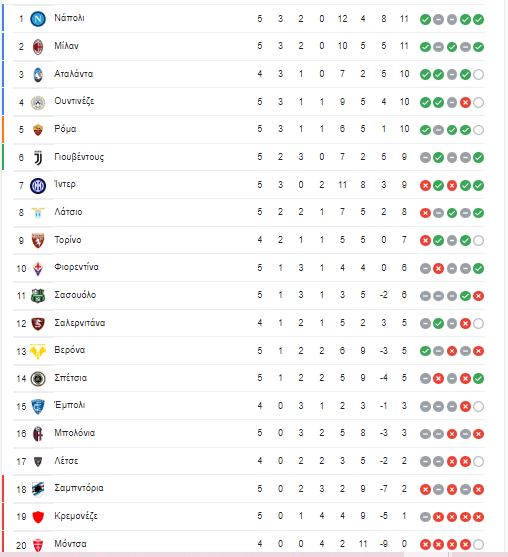Select the Atalanta team logo

(38, 74)
